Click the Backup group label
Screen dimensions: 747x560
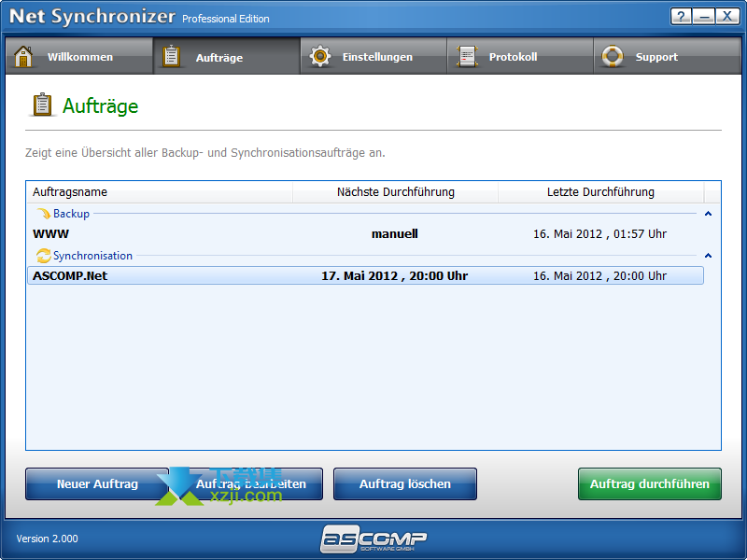click(x=72, y=214)
